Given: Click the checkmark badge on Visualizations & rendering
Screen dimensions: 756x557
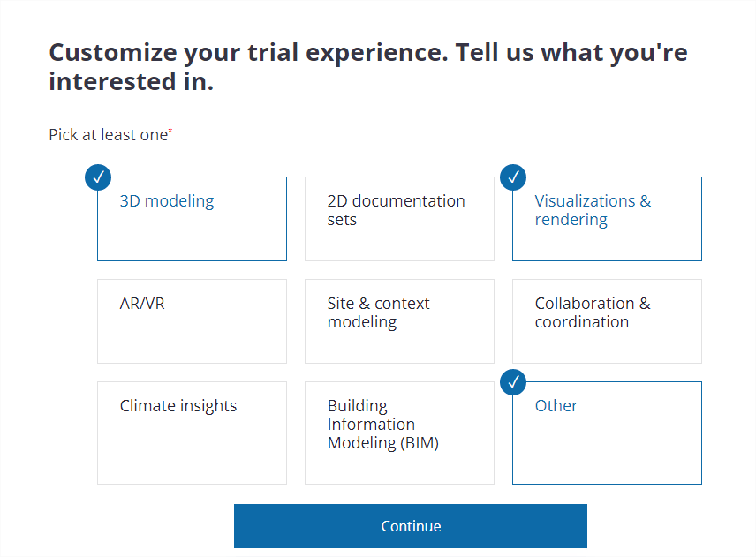Looking at the screenshot, I should [513, 177].
